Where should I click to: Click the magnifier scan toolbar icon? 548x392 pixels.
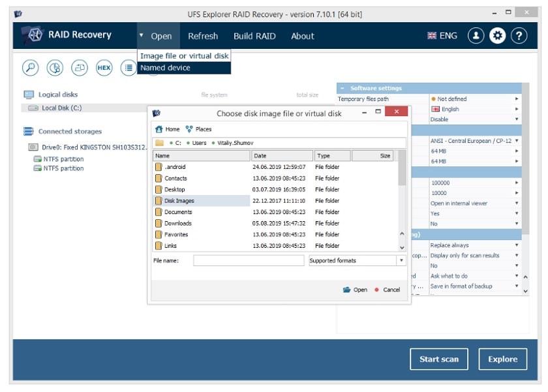[31, 67]
